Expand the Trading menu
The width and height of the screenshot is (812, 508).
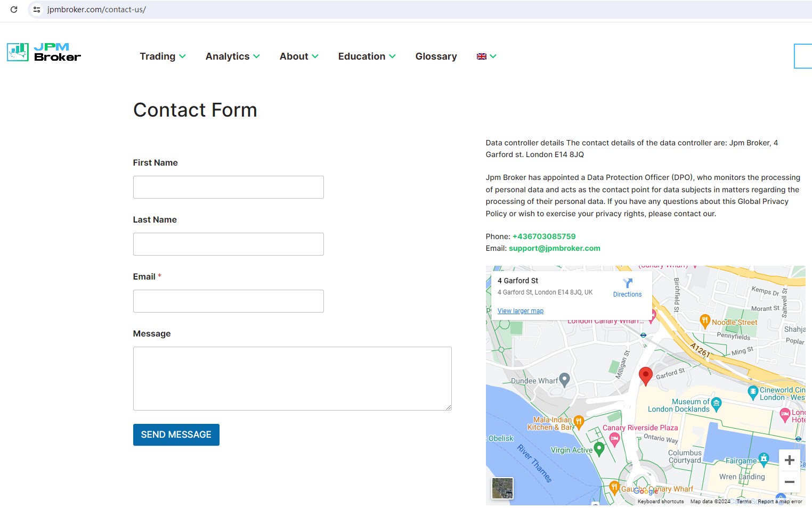163,56
